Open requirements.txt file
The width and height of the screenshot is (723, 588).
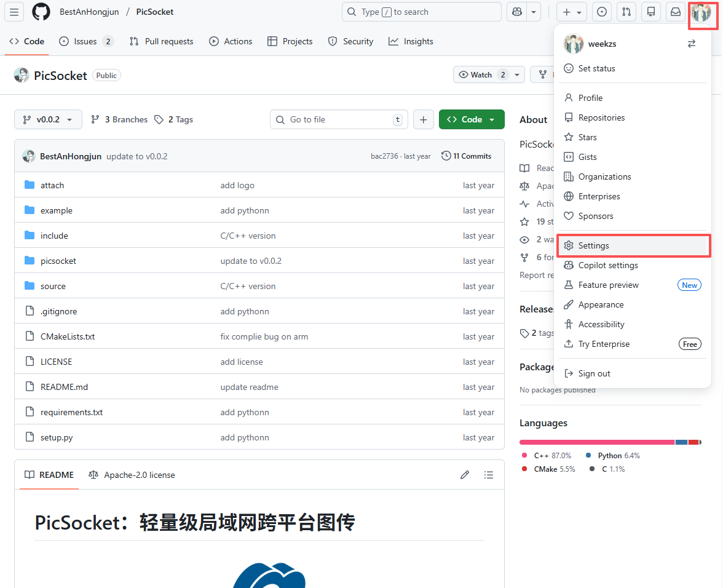tap(71, 412)
